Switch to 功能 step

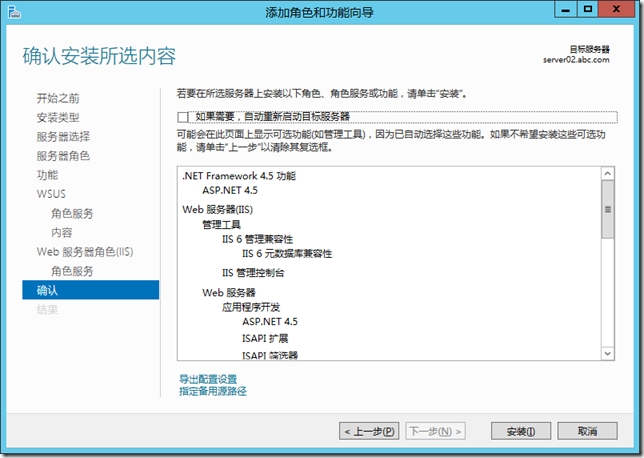[47, 175]
